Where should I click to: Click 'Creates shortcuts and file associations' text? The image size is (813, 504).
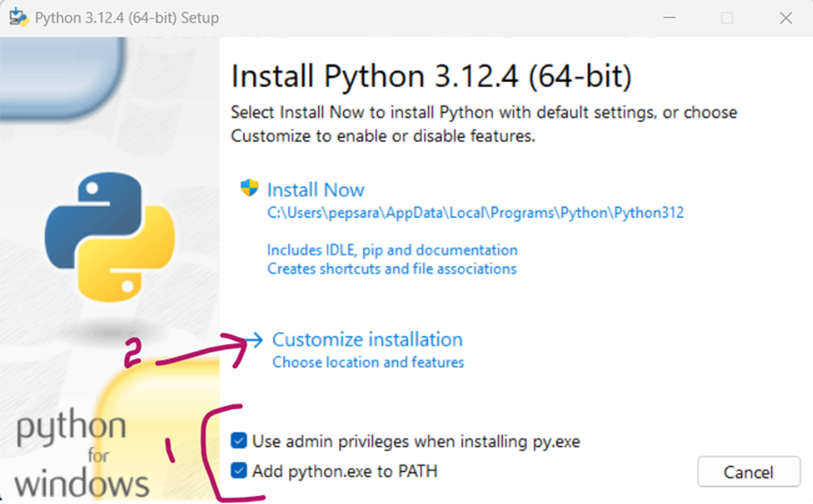(392, 269)
